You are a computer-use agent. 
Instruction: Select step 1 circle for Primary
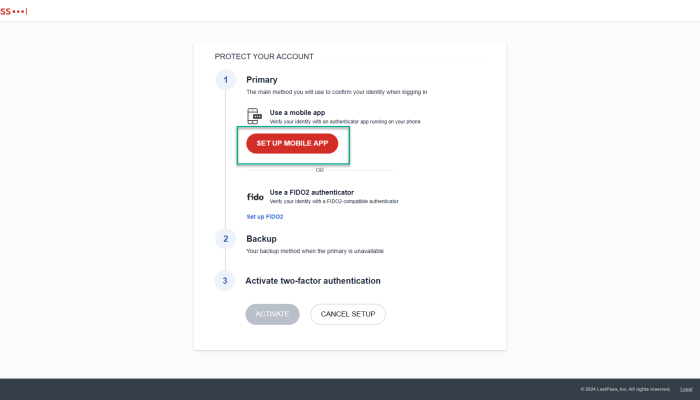225,80
